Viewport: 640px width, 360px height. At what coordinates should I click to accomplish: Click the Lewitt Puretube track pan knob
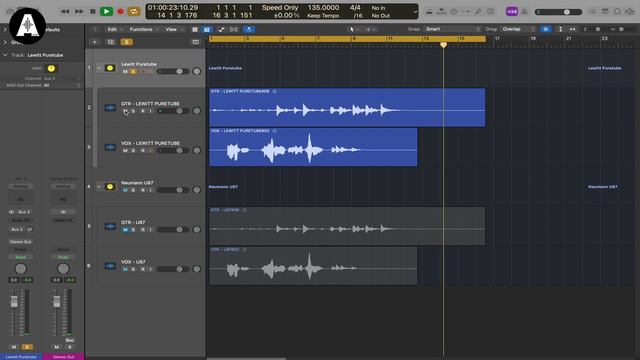(x=197, y=71)
